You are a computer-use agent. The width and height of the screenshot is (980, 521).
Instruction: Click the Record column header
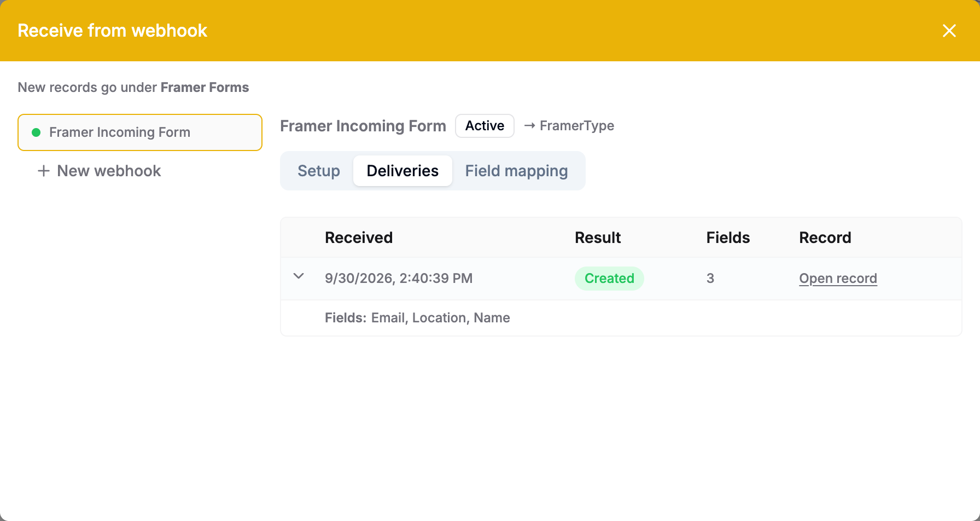point(825,238)
